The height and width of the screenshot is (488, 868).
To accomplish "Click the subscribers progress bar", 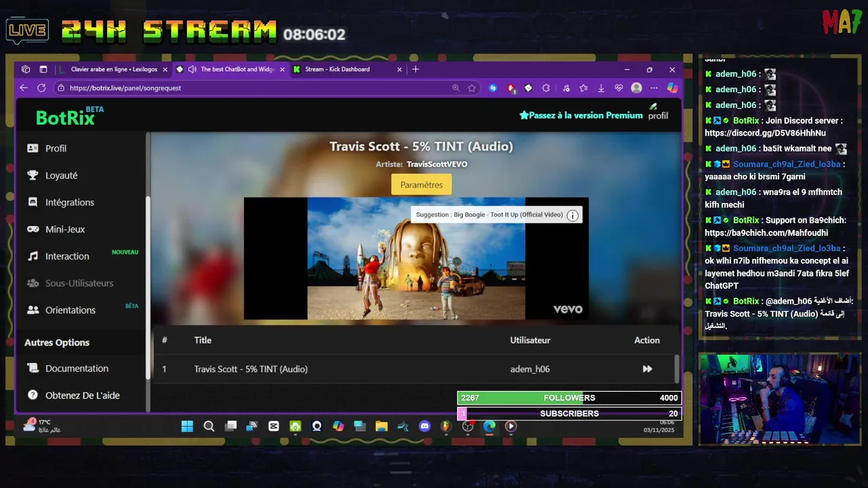I will coord(569,413).
